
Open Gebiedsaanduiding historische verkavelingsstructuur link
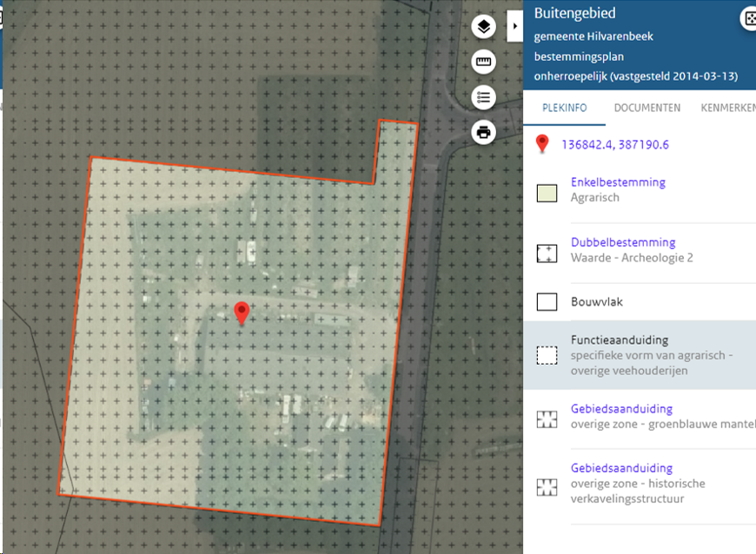click(x=621, y=468)
